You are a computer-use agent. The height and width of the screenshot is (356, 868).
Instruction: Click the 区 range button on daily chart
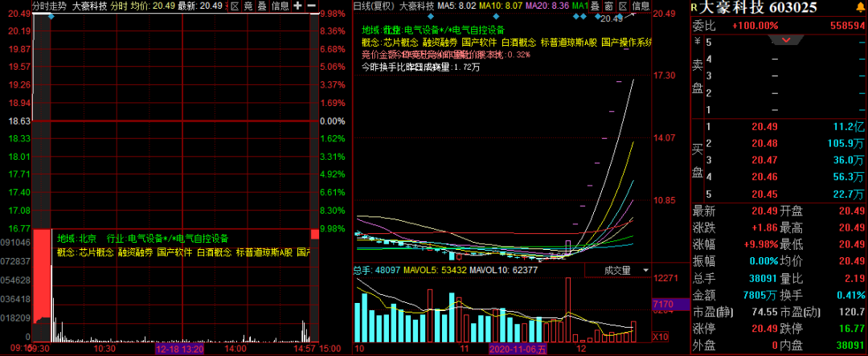[x=623, y=6]
